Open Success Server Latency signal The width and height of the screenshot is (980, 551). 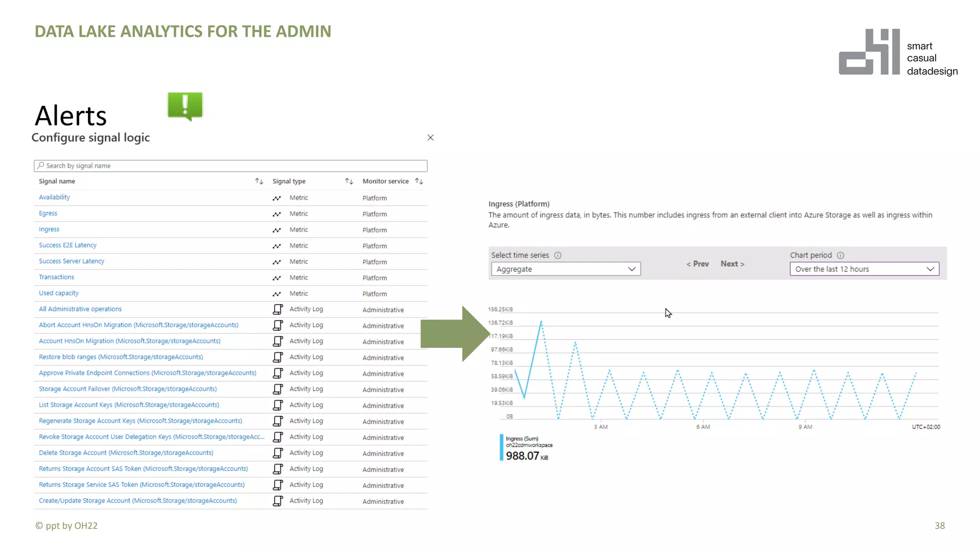71,261
